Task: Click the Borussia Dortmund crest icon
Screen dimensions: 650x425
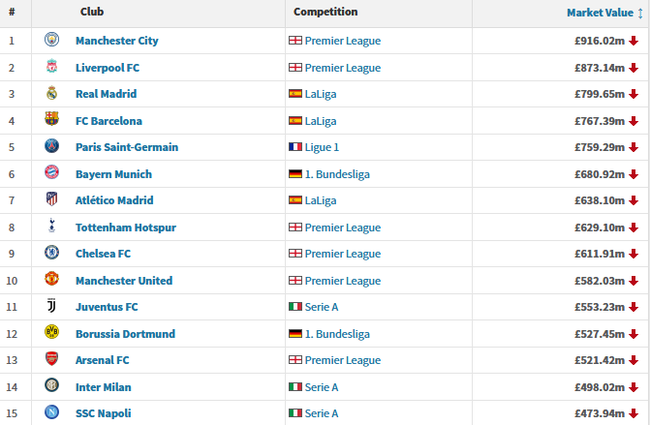Action: (x=52, y=333)
